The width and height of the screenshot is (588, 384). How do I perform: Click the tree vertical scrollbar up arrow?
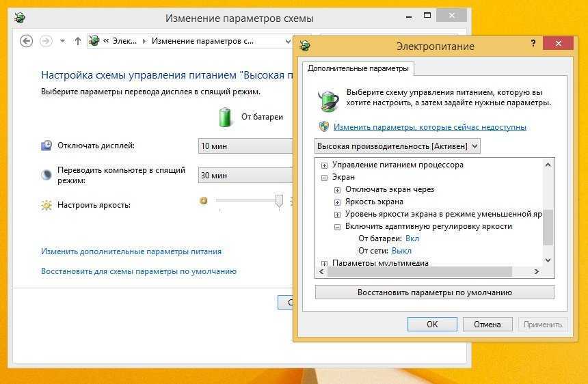[x=548, y=165]
